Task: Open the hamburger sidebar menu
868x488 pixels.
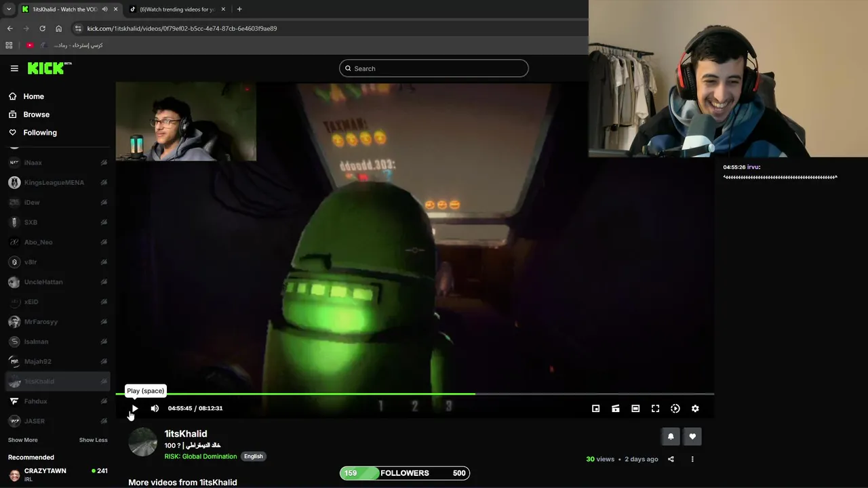Action: click(14, 68)
